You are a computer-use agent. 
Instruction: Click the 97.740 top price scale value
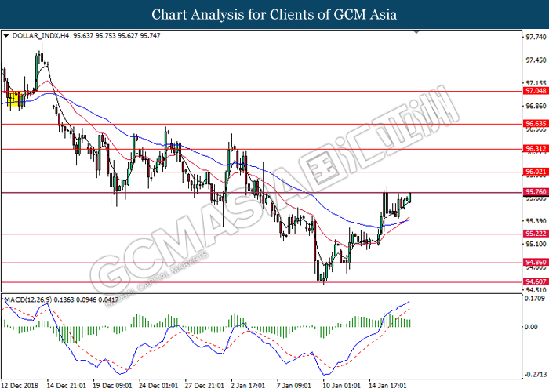[536, 37]
